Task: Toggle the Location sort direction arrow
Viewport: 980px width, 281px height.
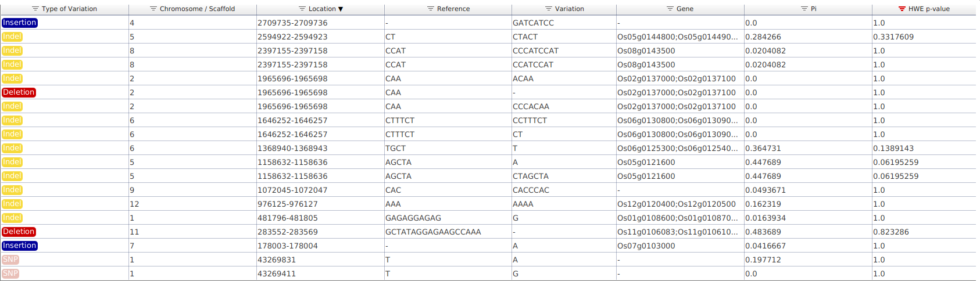Action: (341, 9)
